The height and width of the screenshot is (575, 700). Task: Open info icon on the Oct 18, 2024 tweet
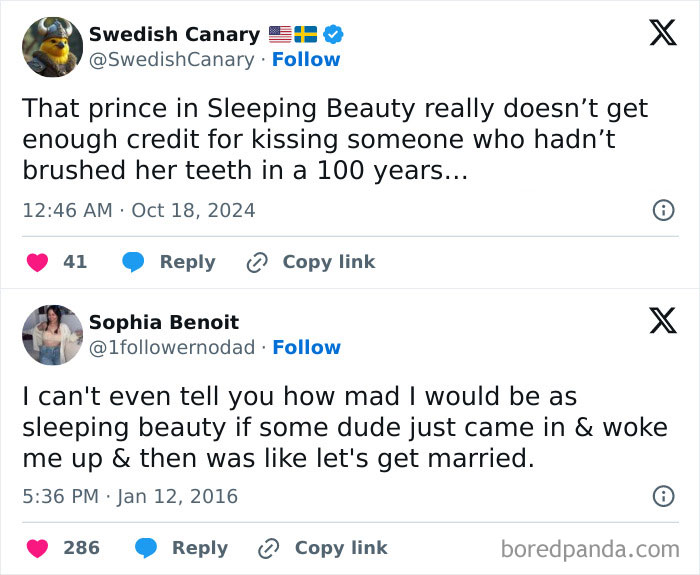click(662, 210)
